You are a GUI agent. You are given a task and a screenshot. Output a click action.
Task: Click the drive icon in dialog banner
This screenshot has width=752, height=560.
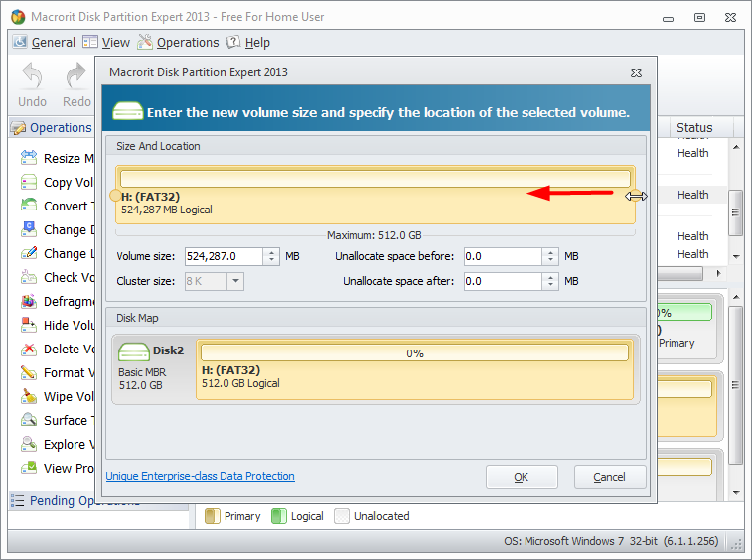click(x=127, y=111)
